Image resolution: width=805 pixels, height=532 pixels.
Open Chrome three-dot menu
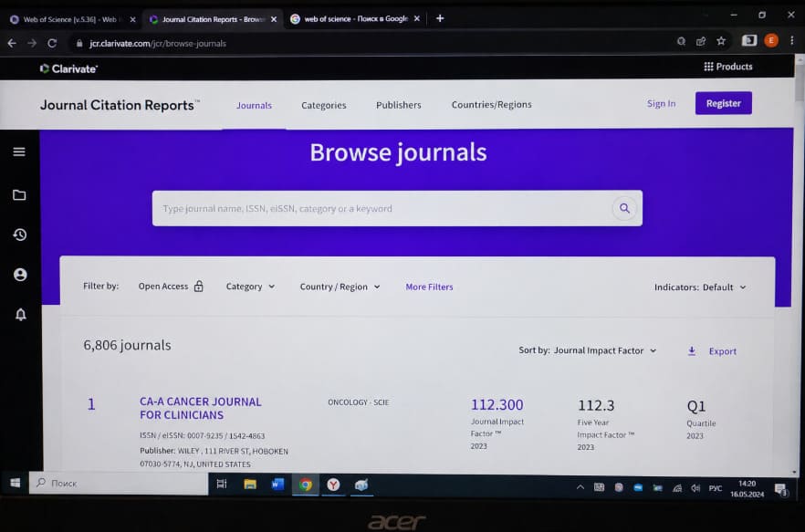(x=792, y=40)
